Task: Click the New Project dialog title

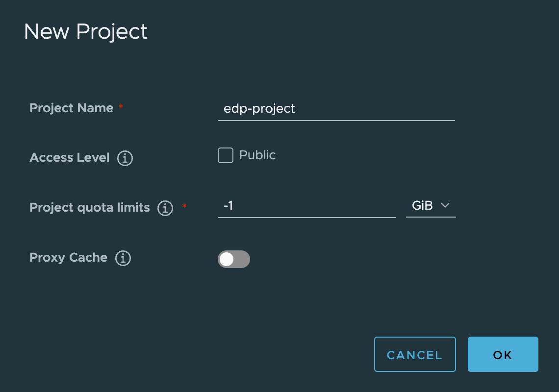Action: tap(86, 31)
